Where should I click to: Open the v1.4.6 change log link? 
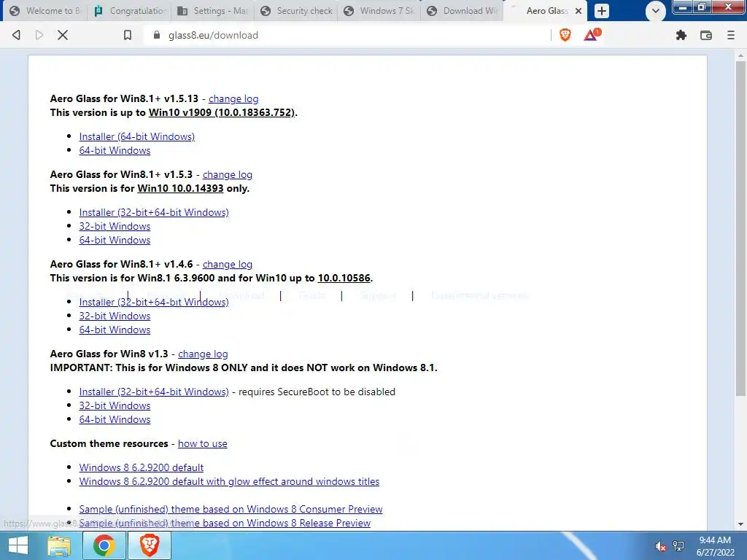pos(228,264)
